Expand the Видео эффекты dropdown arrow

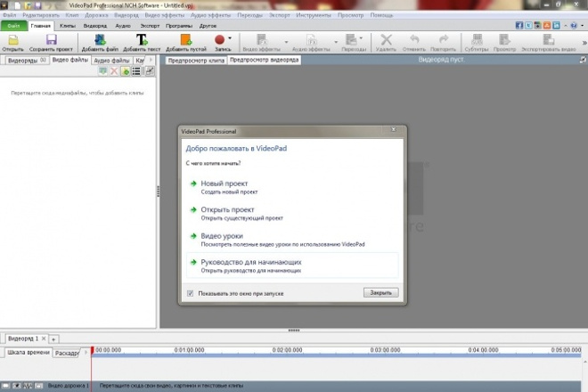287,42
